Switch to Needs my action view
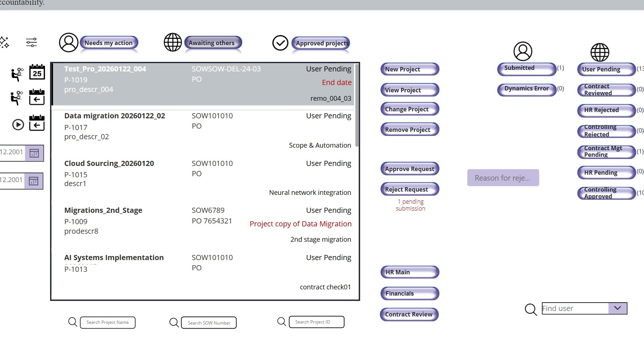Image resolution: width=644 pixels, height=337 pixels. pyautogui.click(x=109, y=43)
